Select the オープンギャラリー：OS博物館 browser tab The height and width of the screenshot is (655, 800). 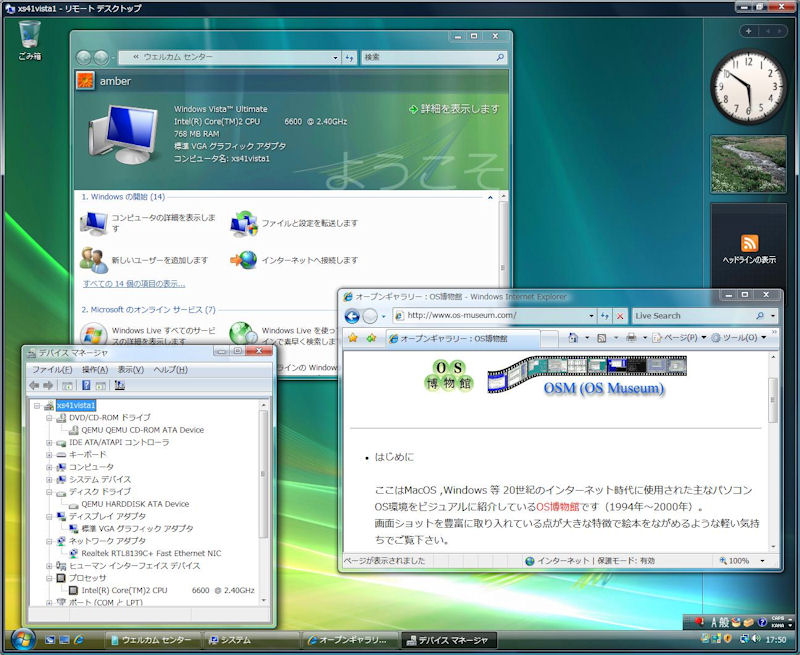pyautogui.click(x=463, y=338)
